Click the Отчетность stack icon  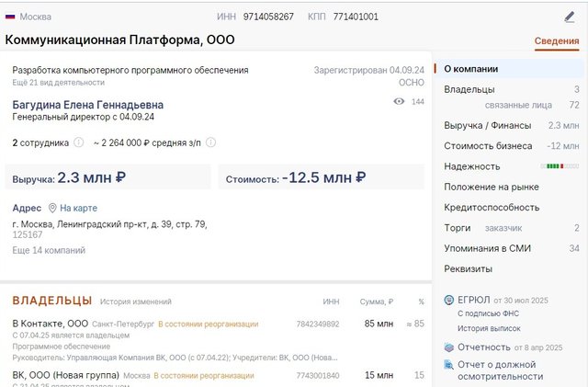coord(449,347)
